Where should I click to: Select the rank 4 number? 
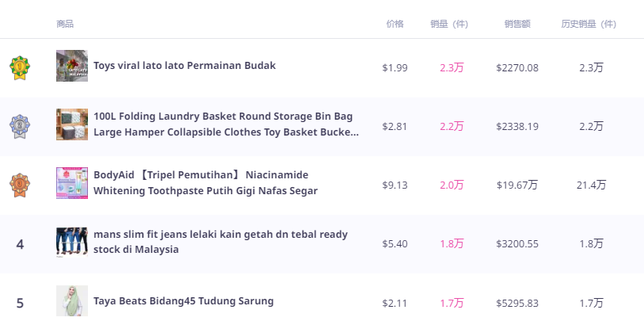(x=20, y=244)
